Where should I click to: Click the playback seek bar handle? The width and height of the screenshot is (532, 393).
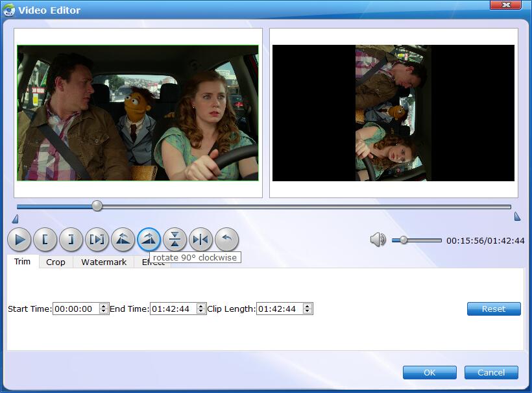pyautogui.click(x=97, y=206)
